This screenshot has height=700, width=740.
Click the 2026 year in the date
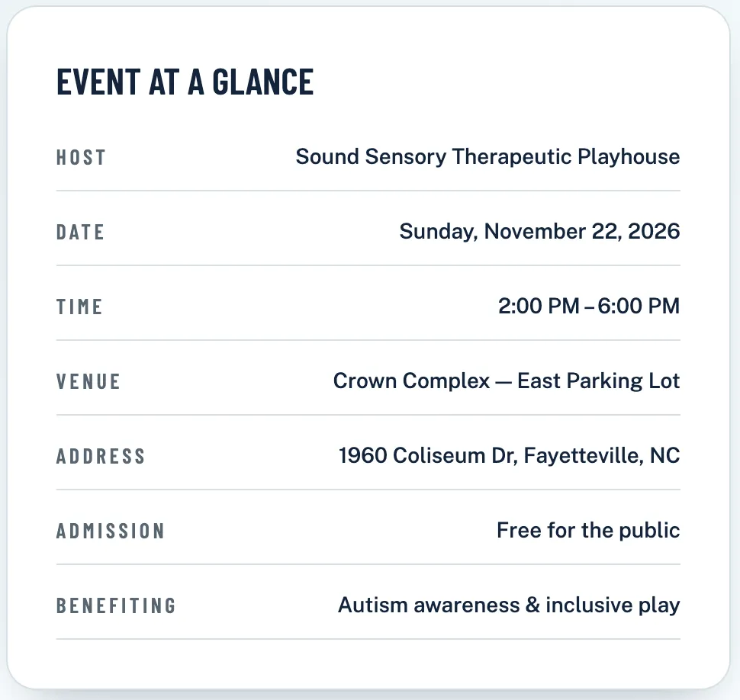pos(654,231)
